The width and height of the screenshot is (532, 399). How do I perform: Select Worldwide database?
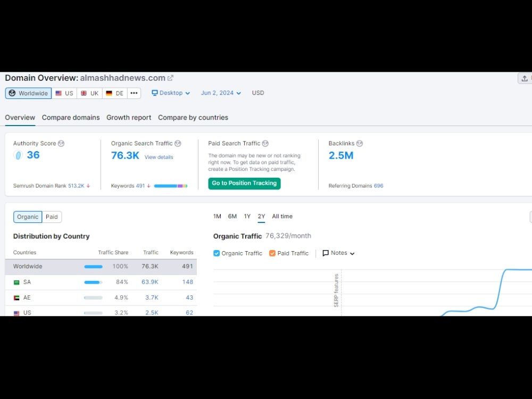click(29, 93)
